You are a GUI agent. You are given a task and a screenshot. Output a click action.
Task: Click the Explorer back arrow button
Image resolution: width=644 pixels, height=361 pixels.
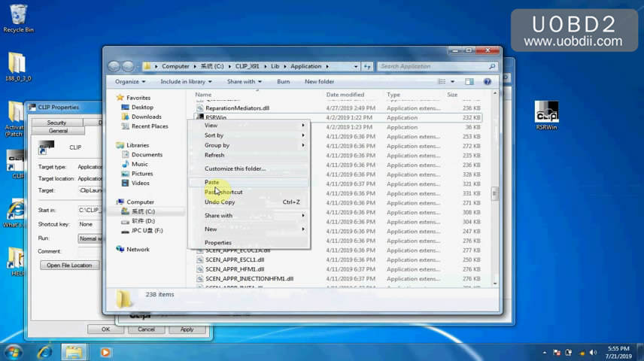point(115,66)
